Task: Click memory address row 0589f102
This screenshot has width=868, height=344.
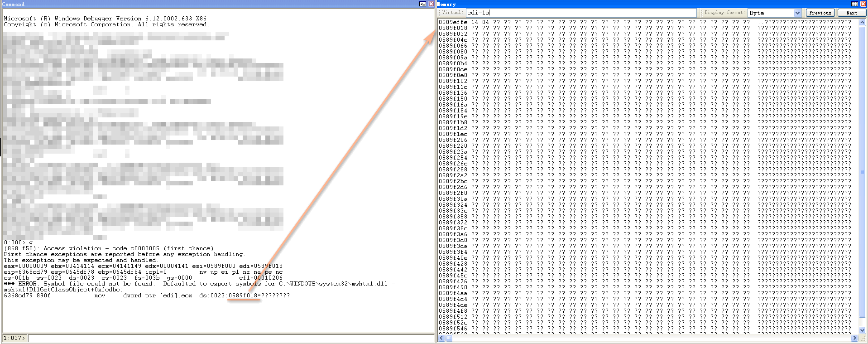Action: tap(645, 81)
